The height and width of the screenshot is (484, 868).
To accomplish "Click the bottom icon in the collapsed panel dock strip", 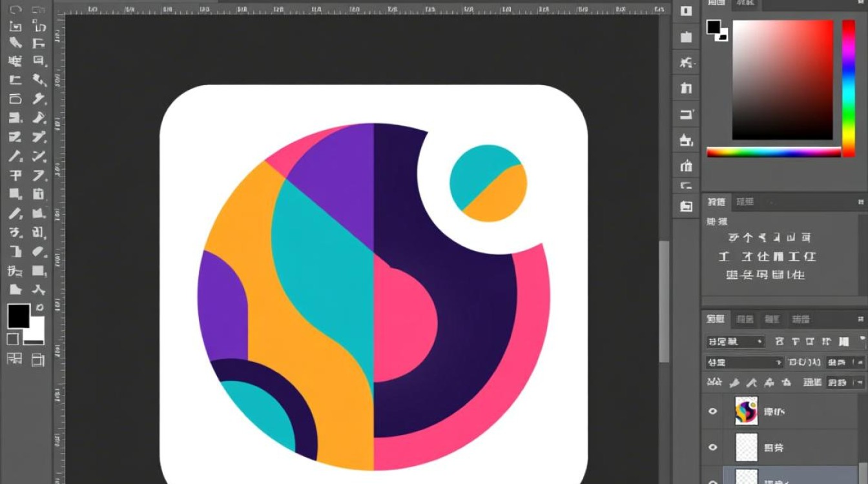I will (686, 207).
